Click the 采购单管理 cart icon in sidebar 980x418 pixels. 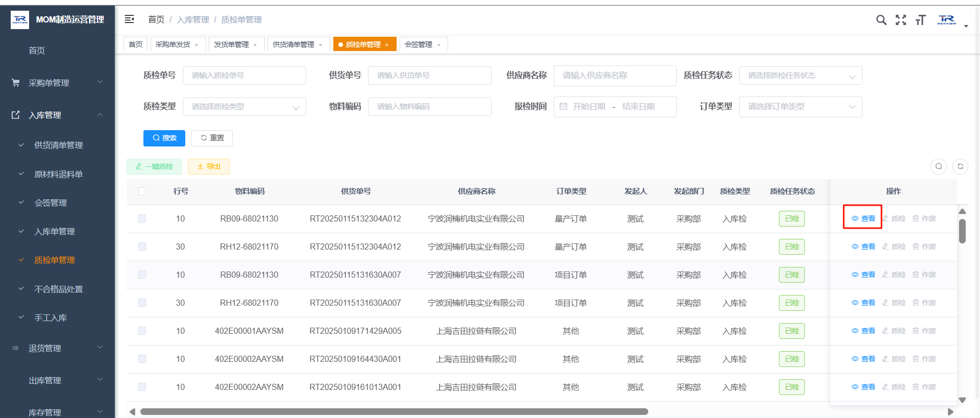(x=16, y=82)
